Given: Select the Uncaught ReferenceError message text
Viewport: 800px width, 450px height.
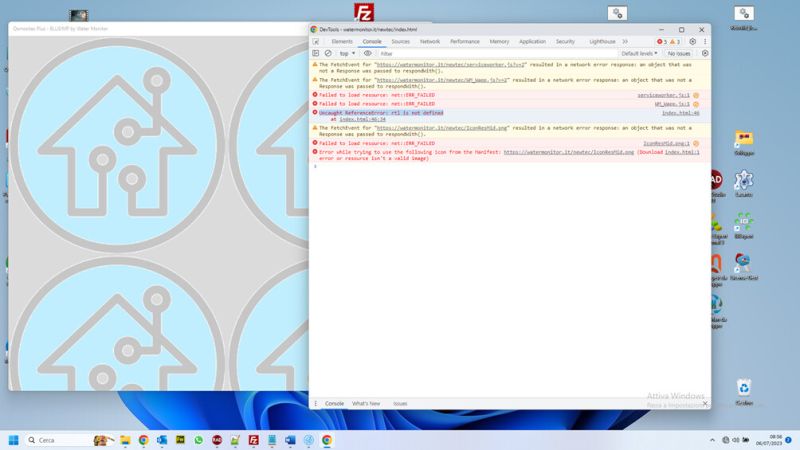Looking at the screenshot, I should coord(381,113).
